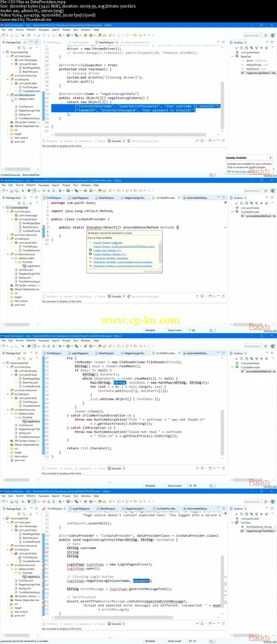Click the 'Writable' status entry in the fourth frame

150,641
